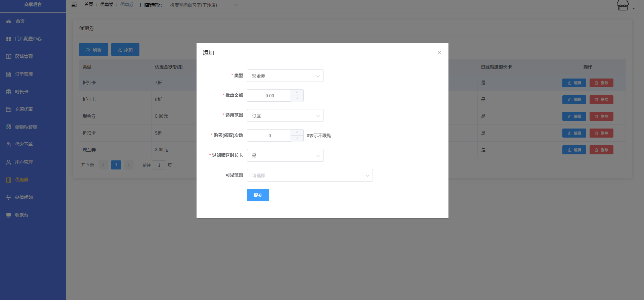644x300 pixels.
Task: Open the 适用范围 dropdown showing 订座
Action: pyautogui.click(x=285, y=116)
